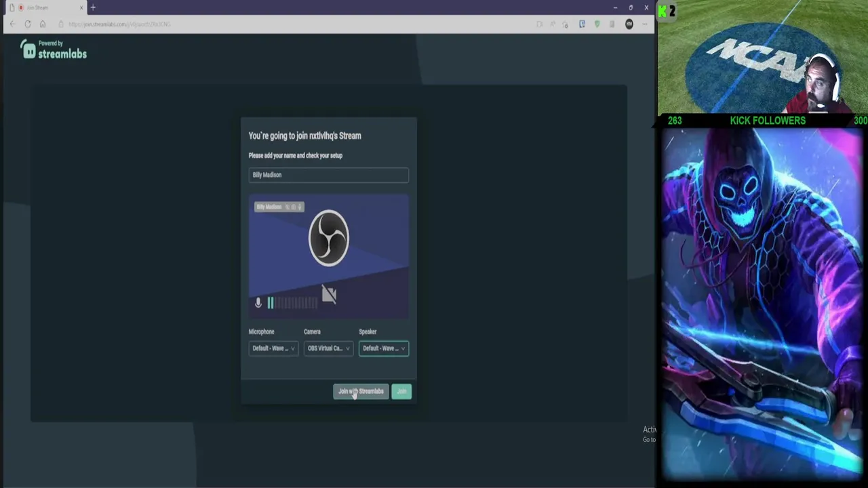
Task: Click the browser refresh icon
Action: point(27,24)
